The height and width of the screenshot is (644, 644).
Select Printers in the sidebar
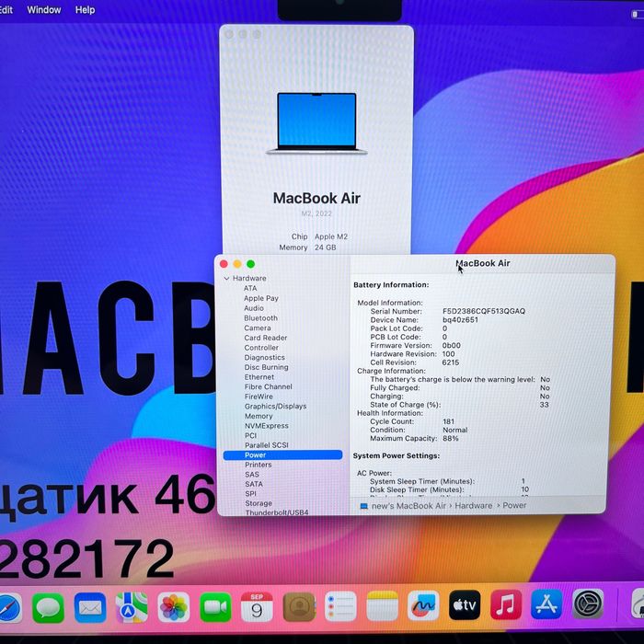pyautogui.click(x=258, y=465)
